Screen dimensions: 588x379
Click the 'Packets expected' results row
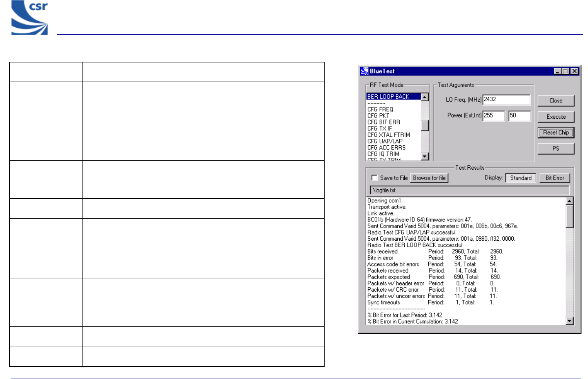tap(434, 277)
